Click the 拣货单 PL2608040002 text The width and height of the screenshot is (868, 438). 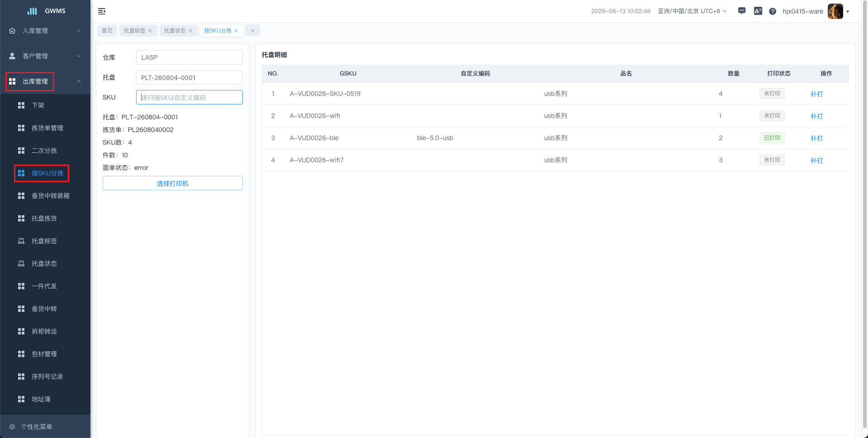pos(138,130)
